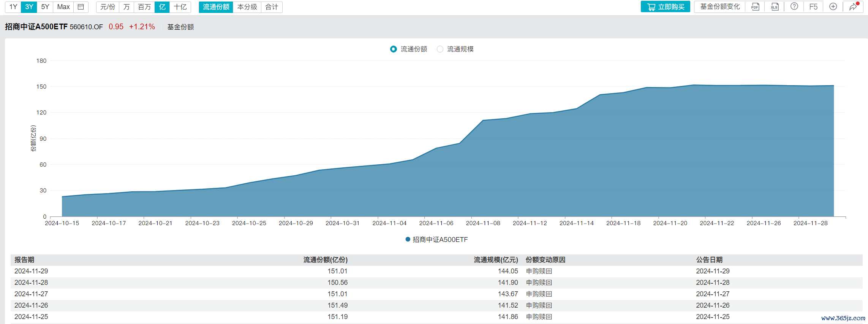Click scale value 141.90
Screen dimensions: 868x324
pos(508,283)
